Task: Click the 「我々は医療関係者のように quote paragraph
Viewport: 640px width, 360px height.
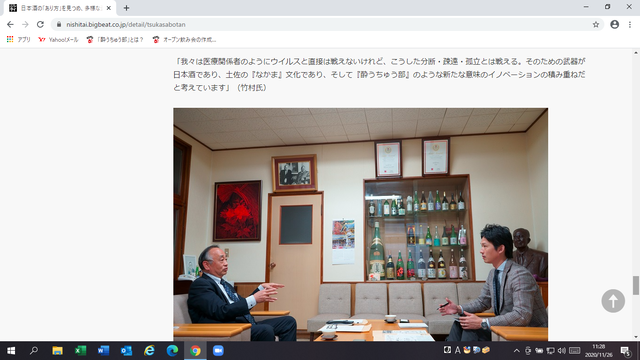Action: (x=380, y=74)
